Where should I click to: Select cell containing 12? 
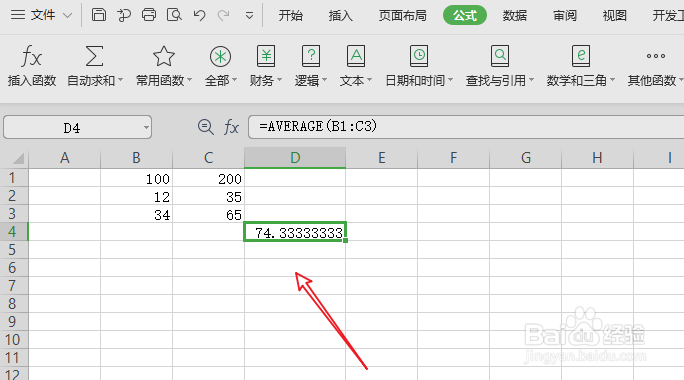(137, 196)
